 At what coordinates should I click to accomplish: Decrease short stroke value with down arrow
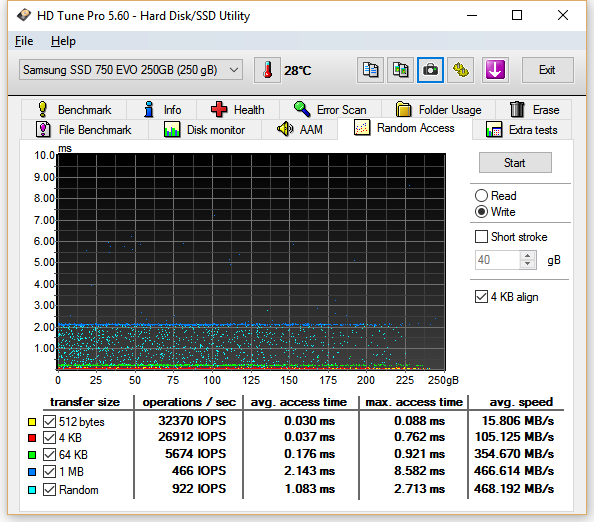coord(527,264)
